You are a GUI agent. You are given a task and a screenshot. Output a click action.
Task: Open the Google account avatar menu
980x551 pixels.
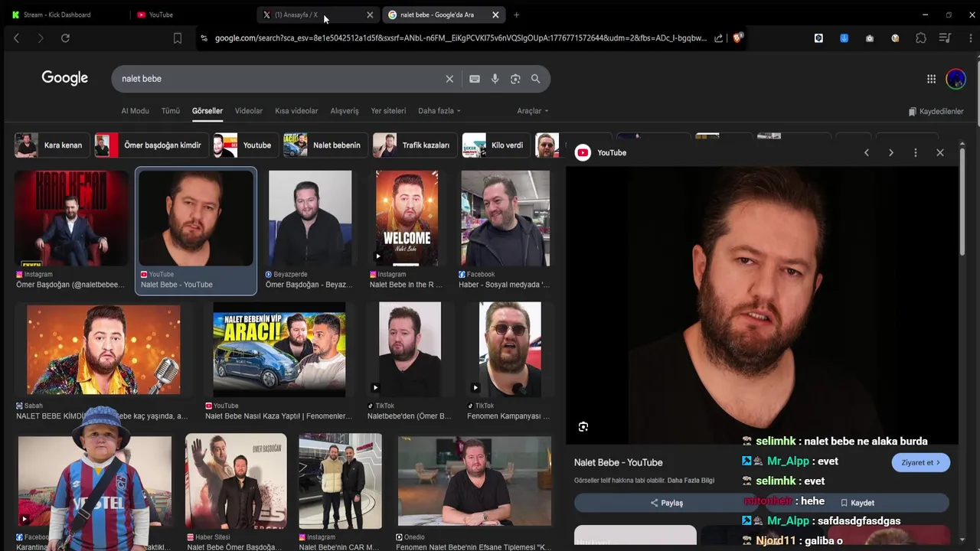(955, 78)
